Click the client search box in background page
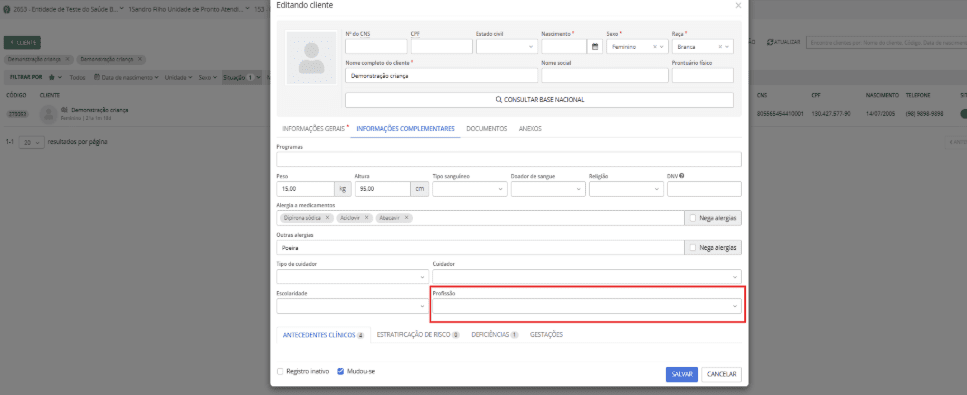Image resolution: width=967 pixels, height=395 pixels. 886,42
